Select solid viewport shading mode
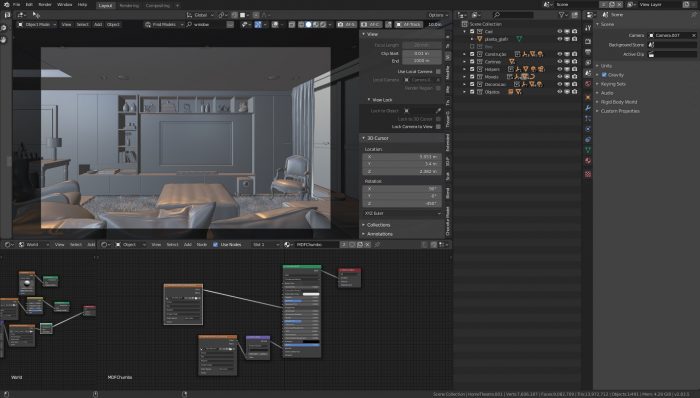The height and width of the screenshot is (398, 700). pyautogui.click(x=308, y=25)
